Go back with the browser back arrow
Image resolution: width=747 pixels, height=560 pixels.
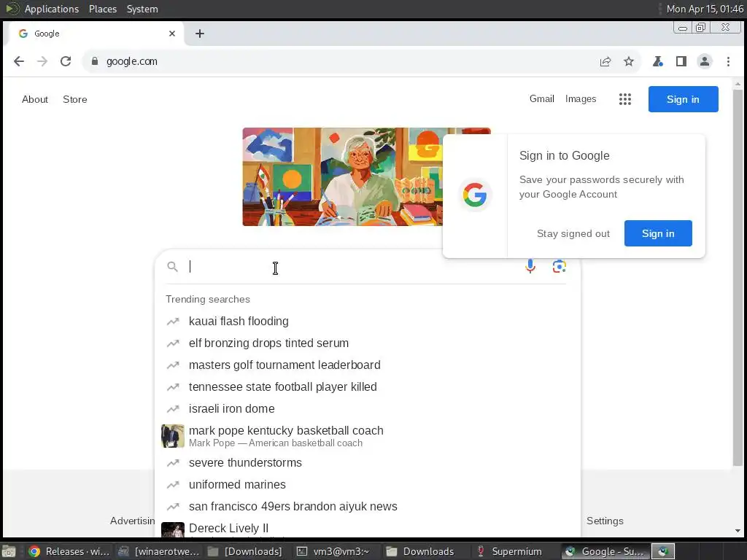[x=18, y=61]
